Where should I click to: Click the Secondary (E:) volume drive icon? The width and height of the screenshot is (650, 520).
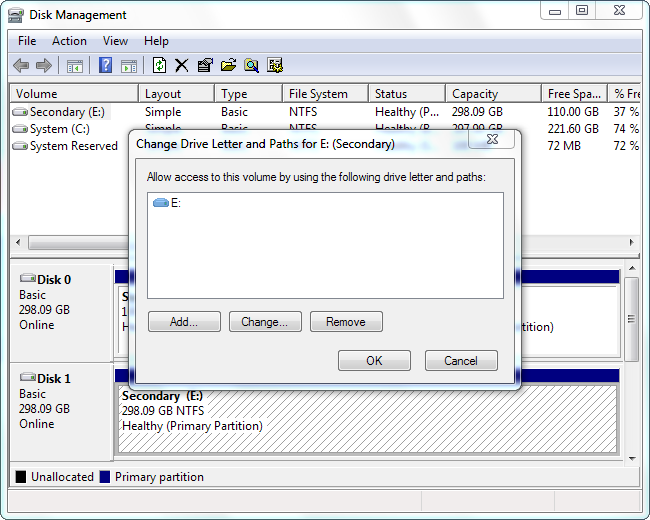(x=20, y=112)
